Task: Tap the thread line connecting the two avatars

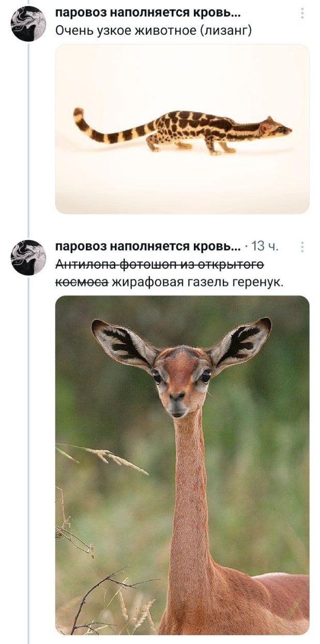Action: 28,140
